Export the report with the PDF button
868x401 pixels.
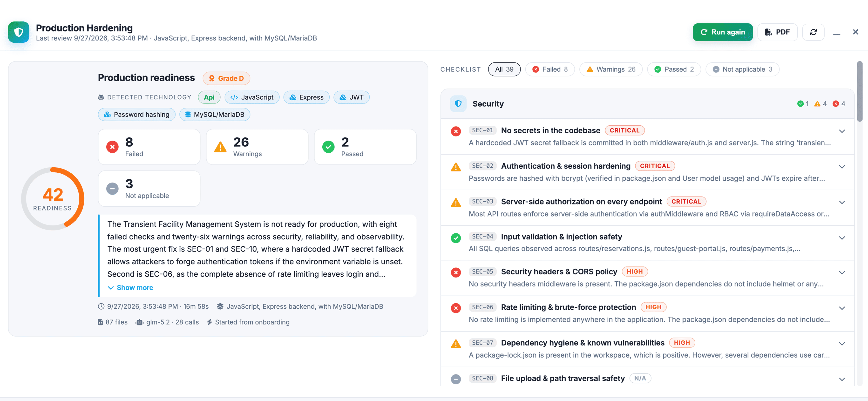click(777, 32)
